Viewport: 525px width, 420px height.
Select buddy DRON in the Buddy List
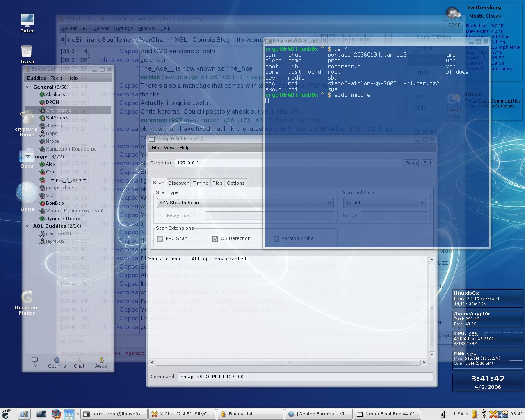pos(52,102)
